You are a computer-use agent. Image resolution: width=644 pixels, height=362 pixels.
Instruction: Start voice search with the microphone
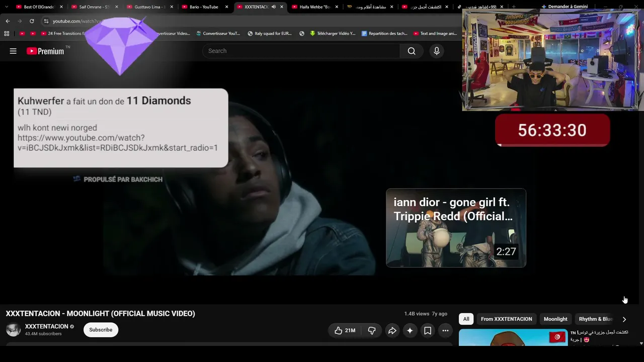click(x=437, y=51)
